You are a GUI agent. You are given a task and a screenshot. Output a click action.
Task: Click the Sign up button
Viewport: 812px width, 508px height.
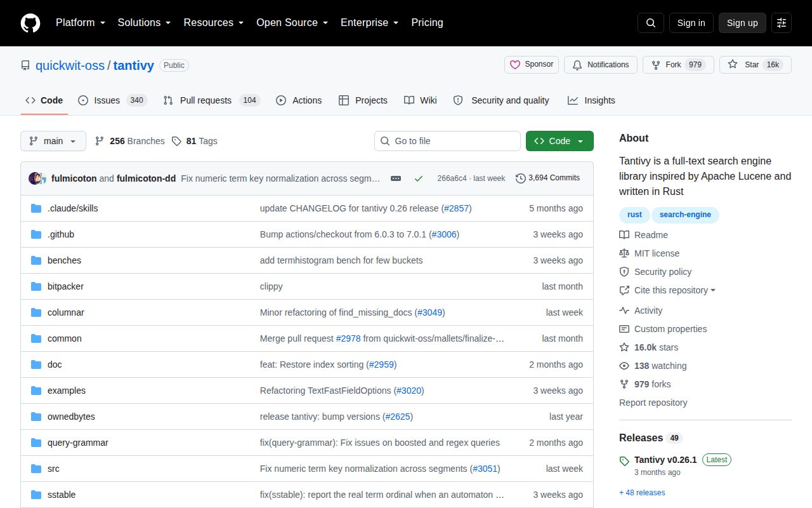click(742, 23)
